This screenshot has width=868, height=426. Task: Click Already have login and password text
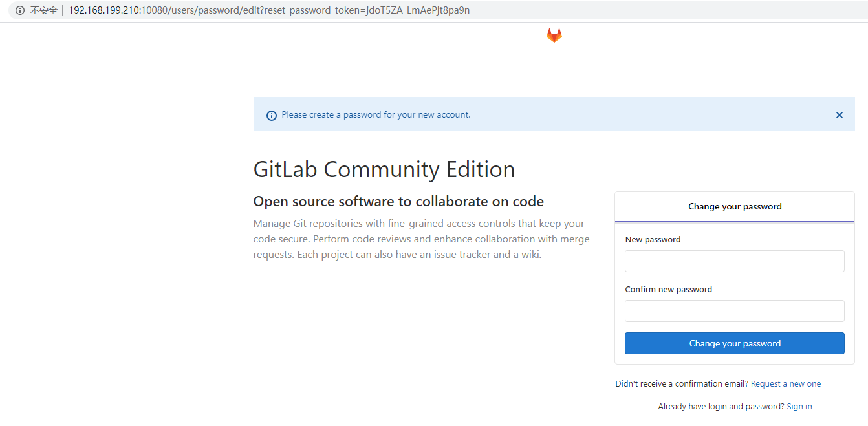[x=721, y=407]
